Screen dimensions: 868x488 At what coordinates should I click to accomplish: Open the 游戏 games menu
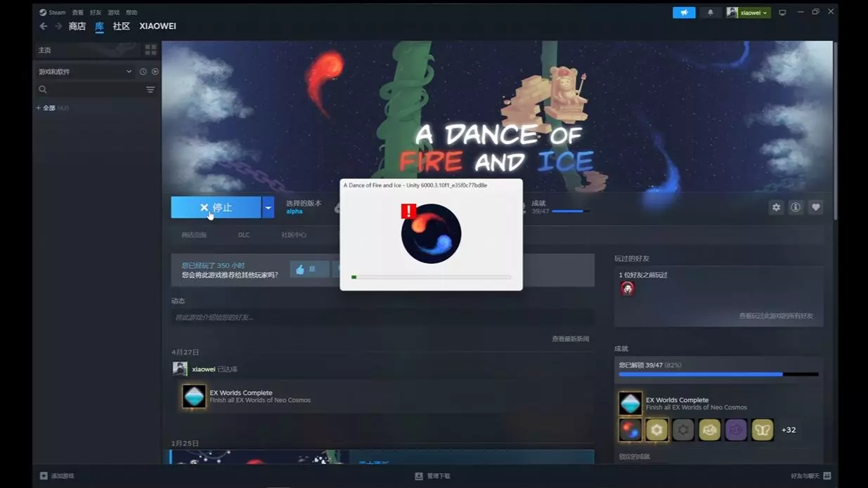114,12
